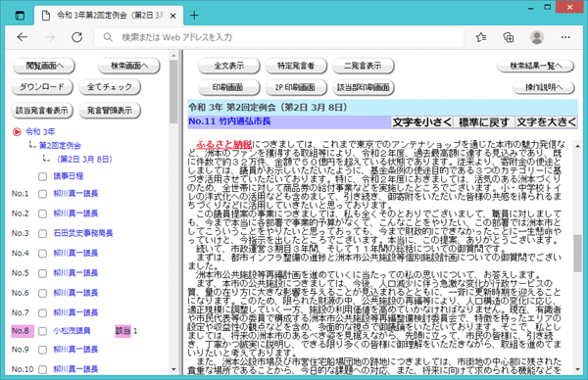Click the left panel scroll up arrow
The image size is (588, 380).
(173, 56)
